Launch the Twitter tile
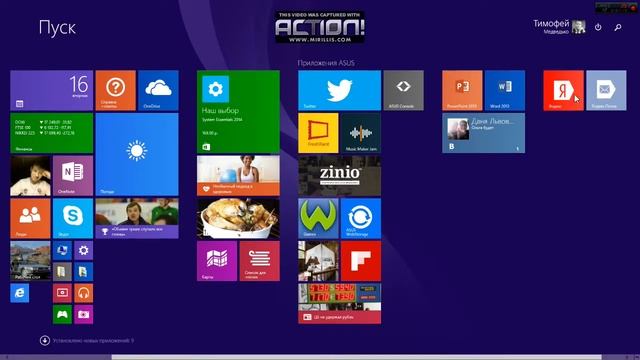The height and width of the screenshot is (360, 640). [x=340, y=90]
